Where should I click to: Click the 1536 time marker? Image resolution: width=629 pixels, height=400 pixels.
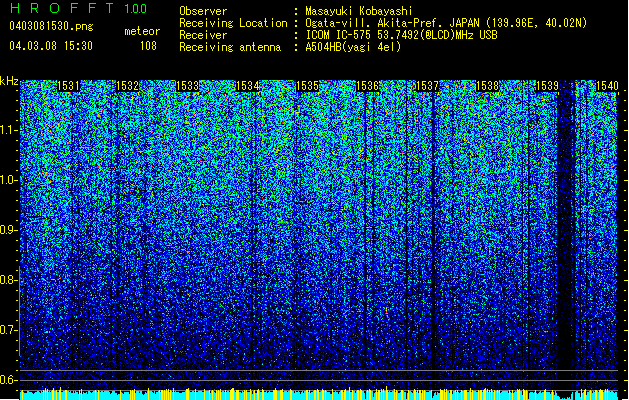(367, 86)
